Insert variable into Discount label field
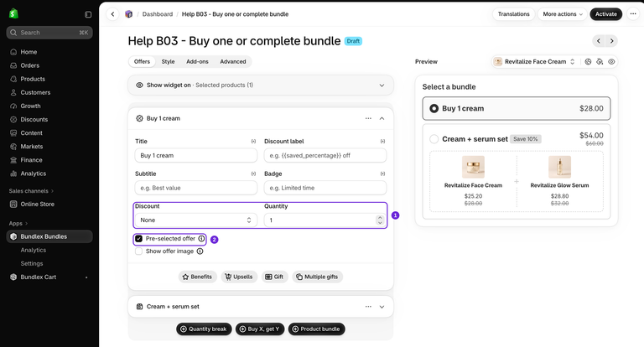 [382, 142]
